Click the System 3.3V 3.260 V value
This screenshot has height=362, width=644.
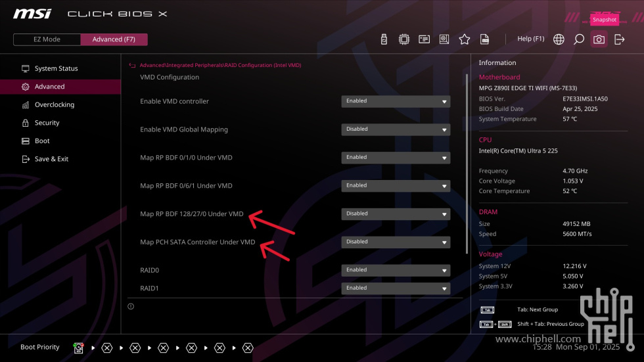[x=573, y=286]
